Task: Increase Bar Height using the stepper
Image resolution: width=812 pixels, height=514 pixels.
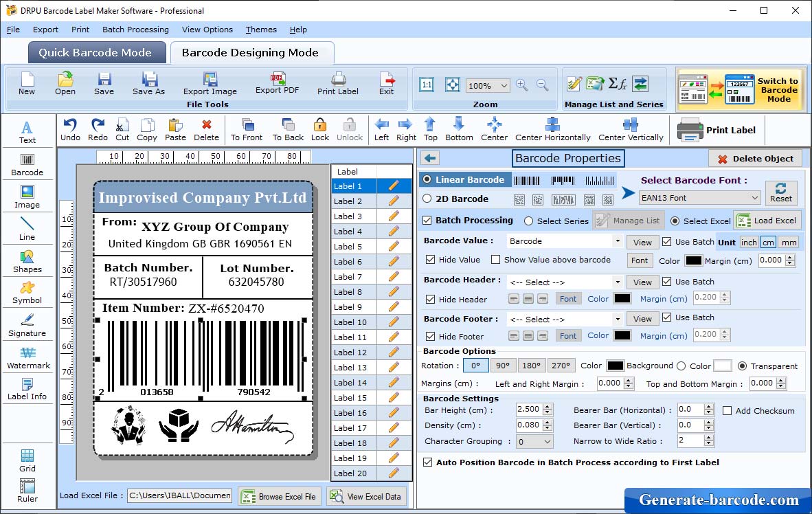Action: tap(548, 407)
